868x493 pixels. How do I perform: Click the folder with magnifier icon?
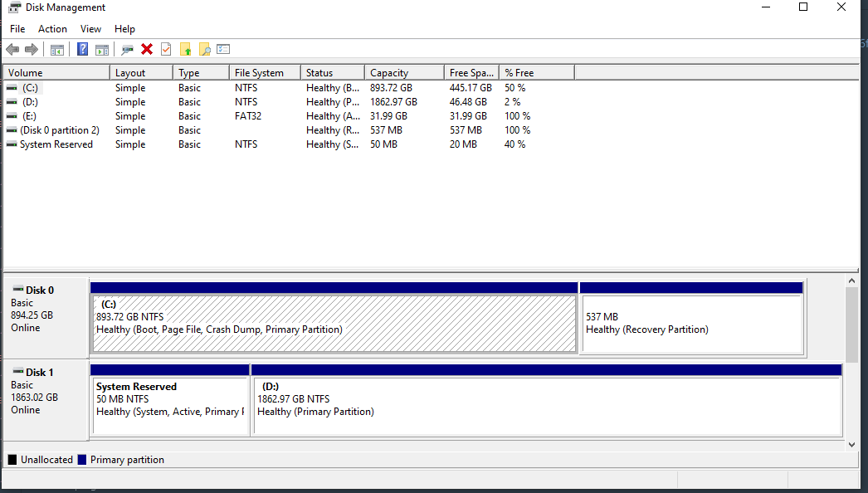click(204, 50)
